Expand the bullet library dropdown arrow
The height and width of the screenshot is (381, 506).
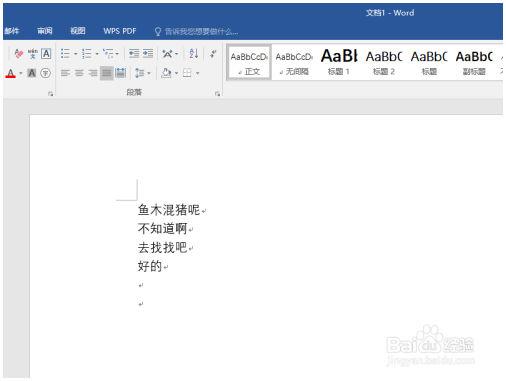click(x=75, y=53)
